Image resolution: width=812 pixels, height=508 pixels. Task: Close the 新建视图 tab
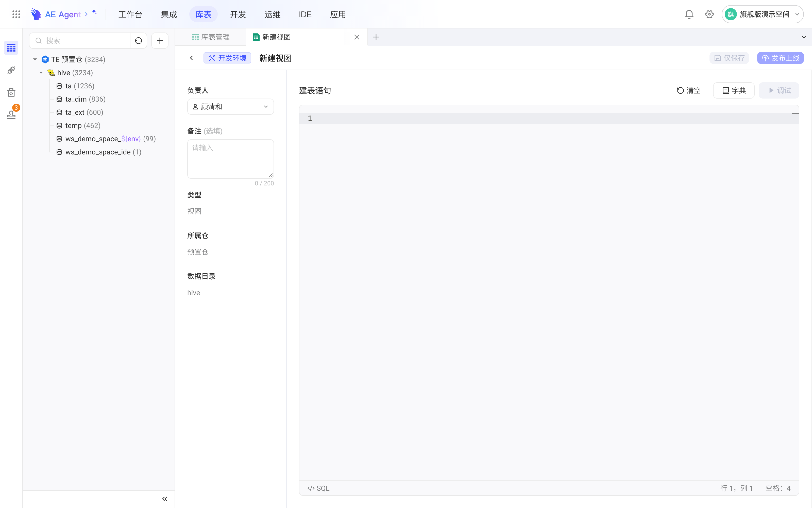(x=357, y=37)
